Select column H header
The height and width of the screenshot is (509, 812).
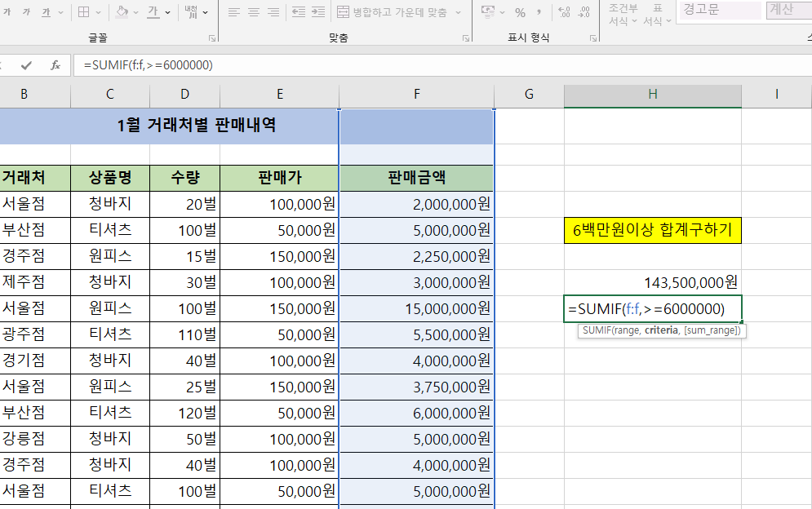coord(653,95)
